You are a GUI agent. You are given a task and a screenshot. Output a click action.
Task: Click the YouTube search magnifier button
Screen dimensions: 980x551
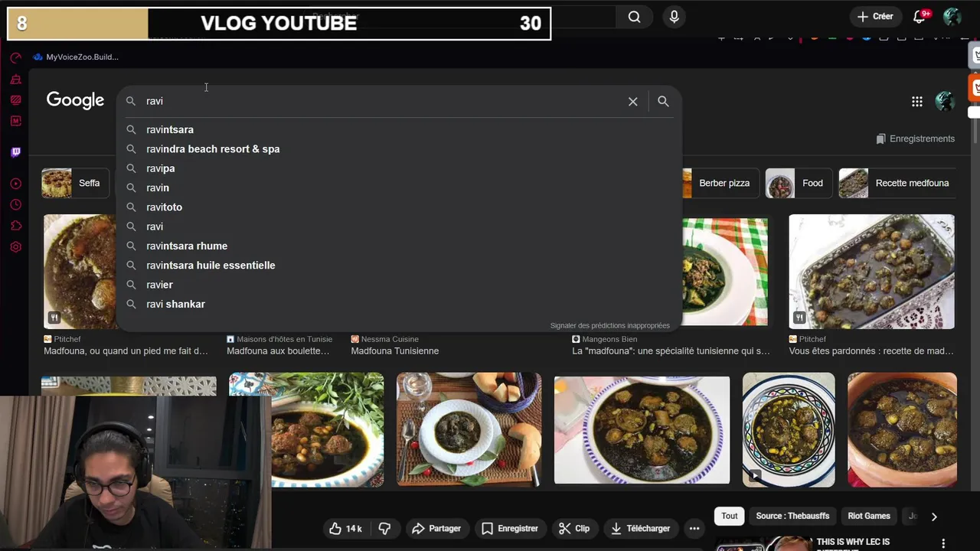(634, 17)
